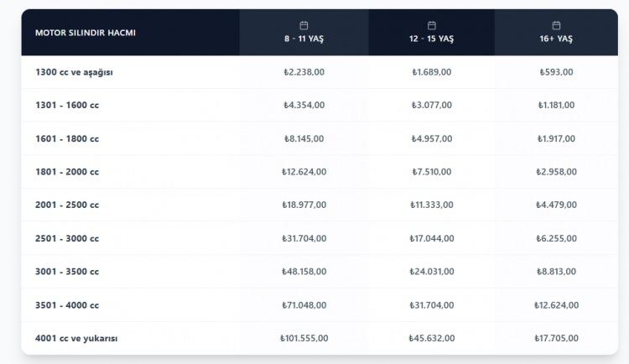
Task: Choose the 1601 - 1800 cc row label
Action: tap(67, 138)
